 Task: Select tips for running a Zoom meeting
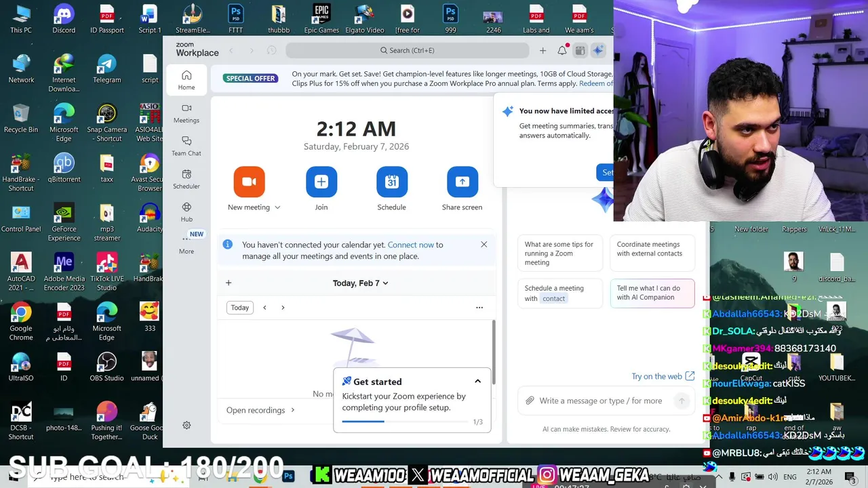(x=560, y=253)
